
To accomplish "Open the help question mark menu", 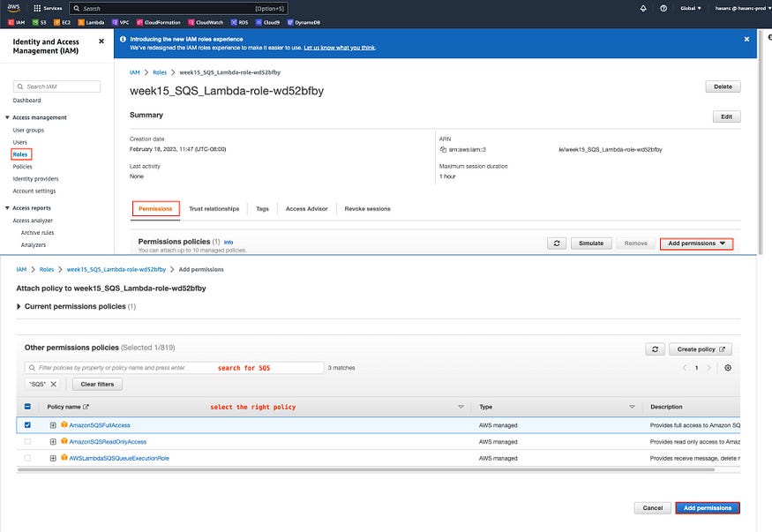I will [x=663, y=8].
